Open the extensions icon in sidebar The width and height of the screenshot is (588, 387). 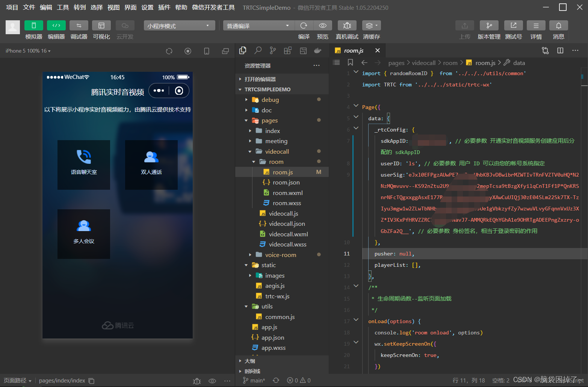point(288,50)
